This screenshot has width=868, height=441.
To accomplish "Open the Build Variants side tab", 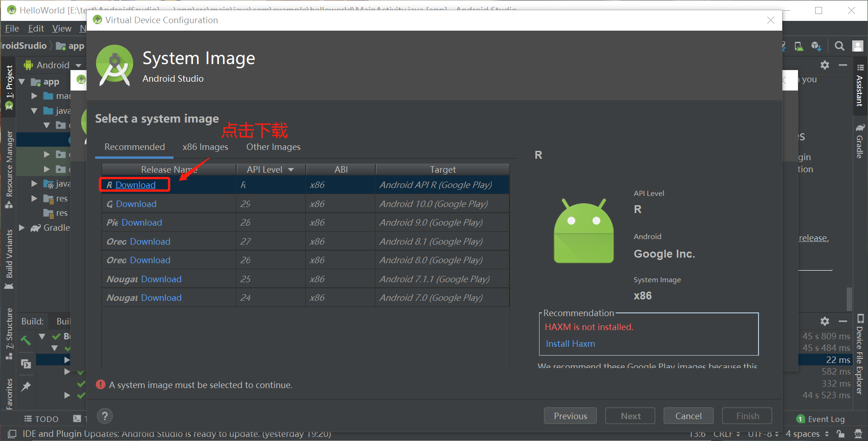I will click(x=9, y=259).
